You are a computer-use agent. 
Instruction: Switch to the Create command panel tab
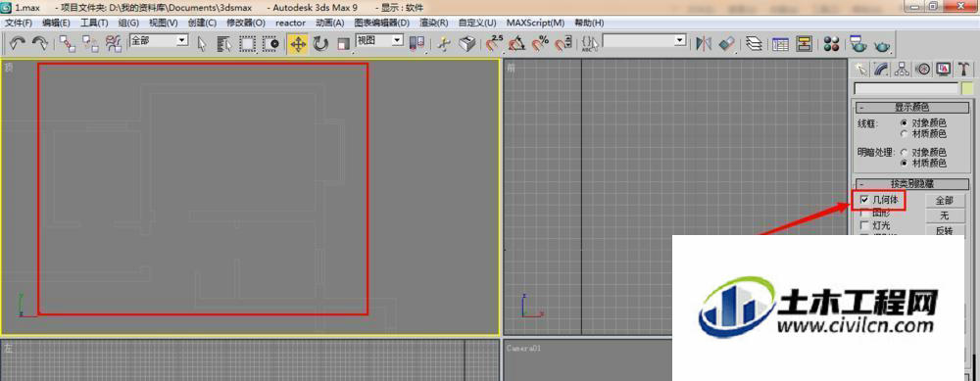(x=862, y=69)
